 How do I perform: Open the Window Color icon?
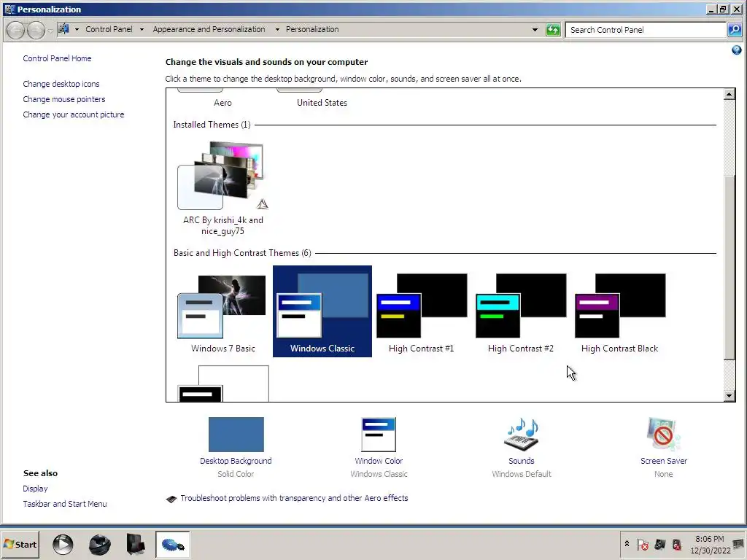pos(379,435)
